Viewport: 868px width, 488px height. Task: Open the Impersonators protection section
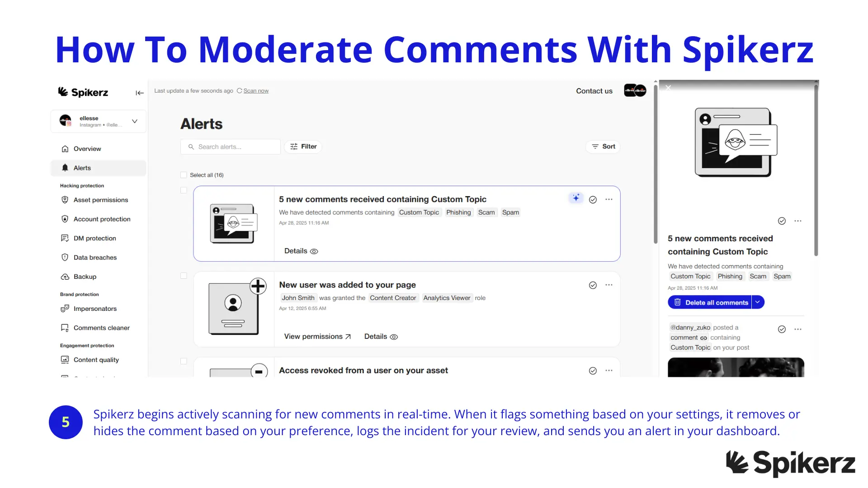tap(94, 309)
